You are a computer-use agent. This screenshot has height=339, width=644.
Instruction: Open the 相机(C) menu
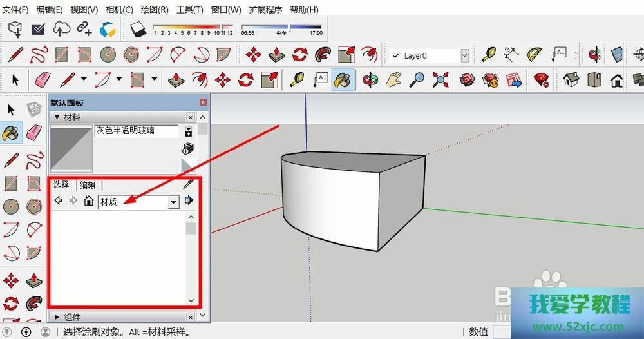(119, 10)
